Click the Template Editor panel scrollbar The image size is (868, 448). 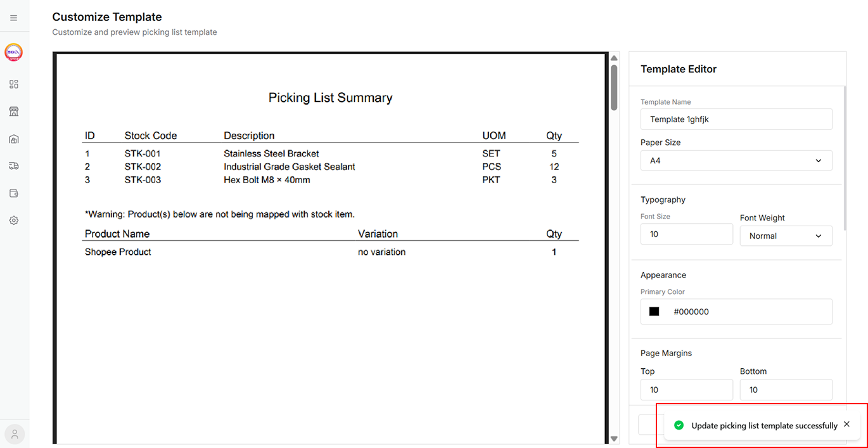coord(845,158)
